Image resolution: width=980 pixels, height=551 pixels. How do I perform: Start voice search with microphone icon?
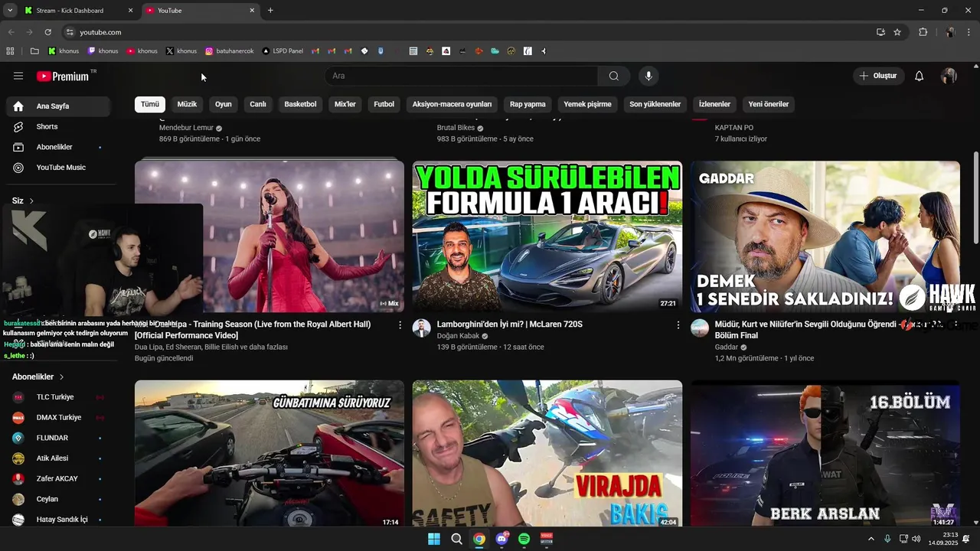tap(648, 76)
